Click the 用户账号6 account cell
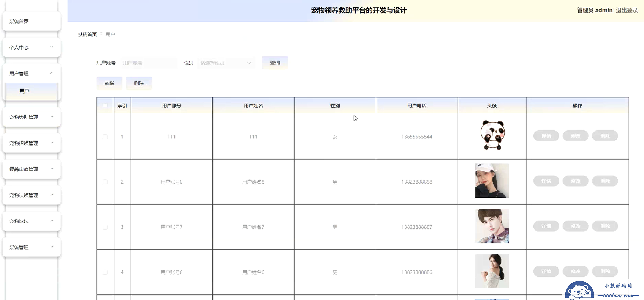 (x=171, y=272)
